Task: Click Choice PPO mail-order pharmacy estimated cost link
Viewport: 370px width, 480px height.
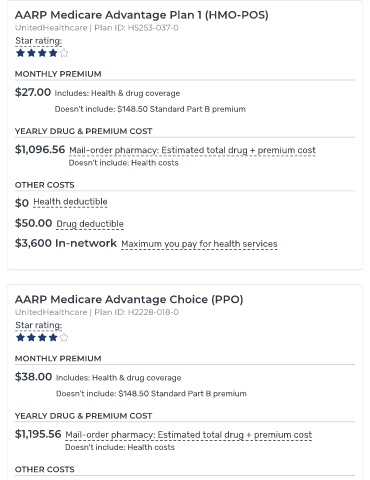Action: coord(189,435)
